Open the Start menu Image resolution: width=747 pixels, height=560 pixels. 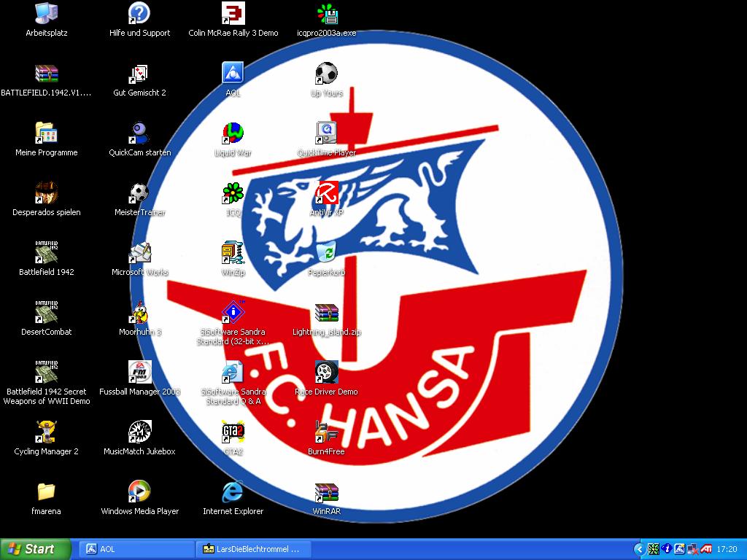click(35, 549)
